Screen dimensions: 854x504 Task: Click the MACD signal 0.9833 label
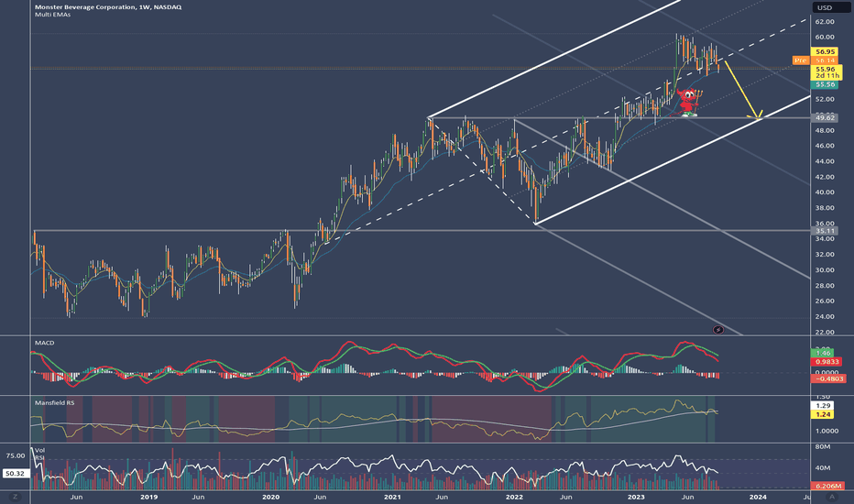(827, 362)
